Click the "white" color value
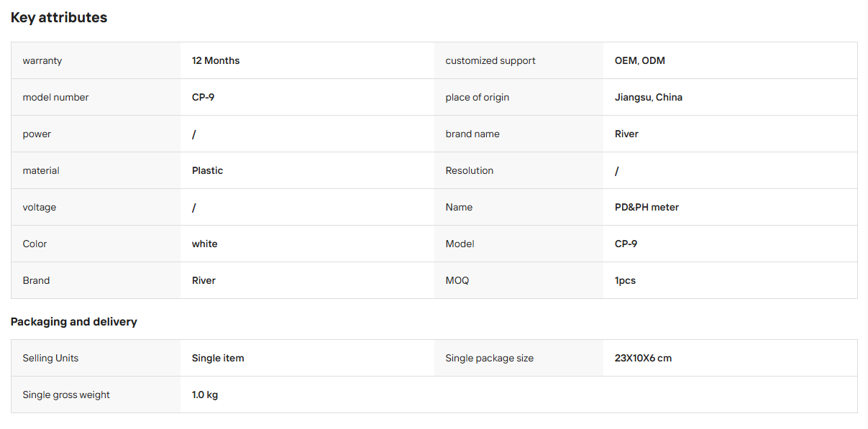Viewport: 868px width, 429px height. point(205,244)
